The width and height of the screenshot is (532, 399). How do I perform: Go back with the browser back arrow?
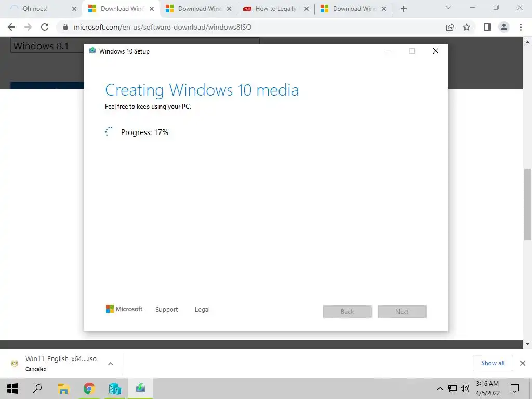click(11, 27)
